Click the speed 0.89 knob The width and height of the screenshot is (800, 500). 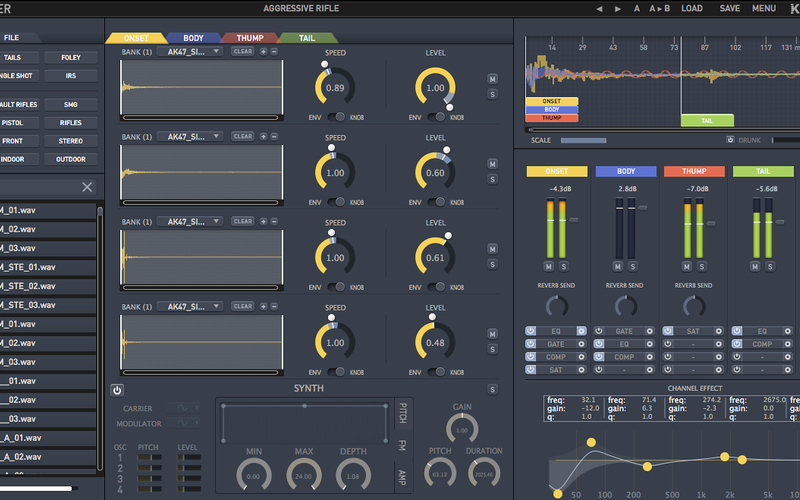click(x=335, y=88)
